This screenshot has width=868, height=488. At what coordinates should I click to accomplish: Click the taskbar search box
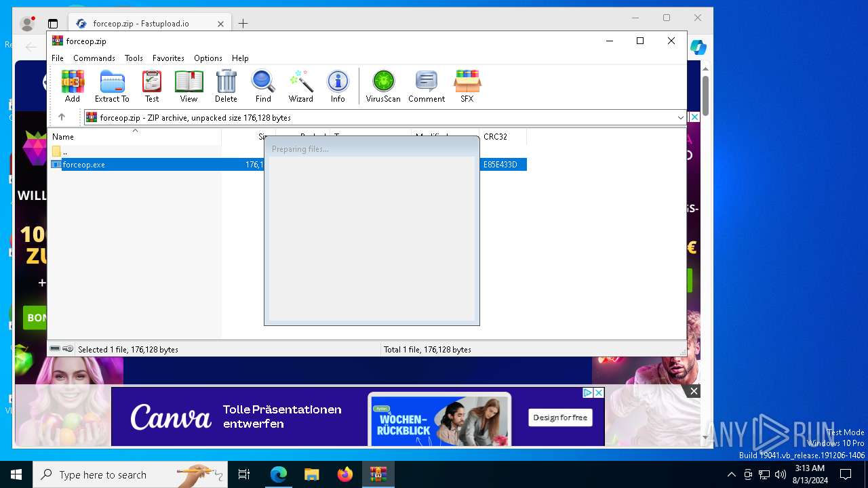point(130,474)
